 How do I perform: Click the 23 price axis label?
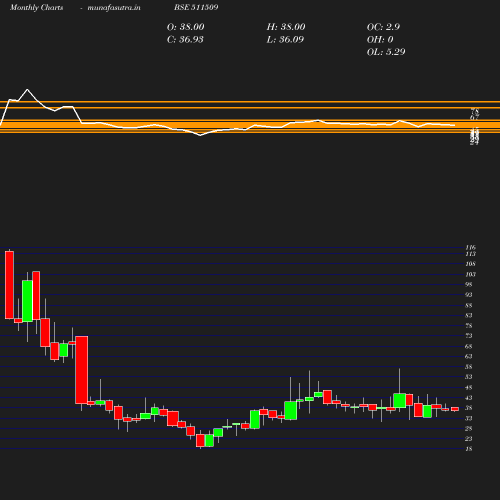(x=469, y=438)
